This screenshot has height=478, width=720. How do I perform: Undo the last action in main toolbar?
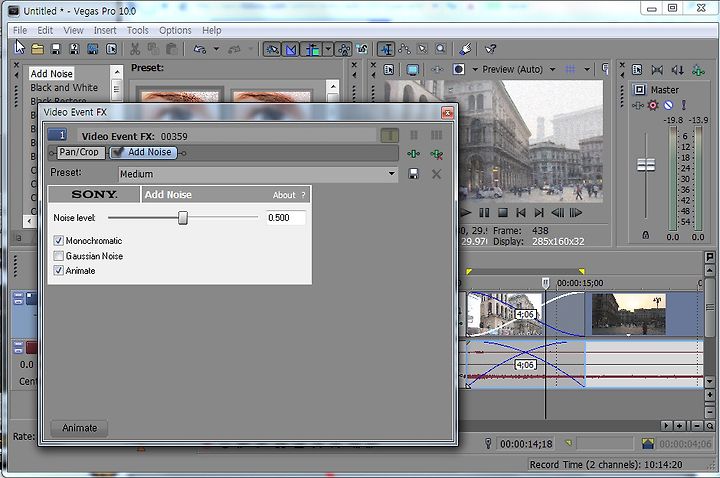[x=199, y=49]
